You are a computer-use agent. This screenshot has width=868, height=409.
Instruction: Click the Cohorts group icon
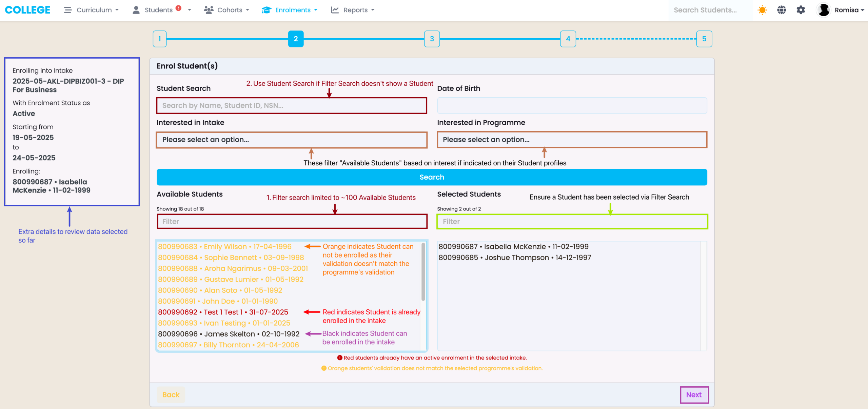coord(209,10)
